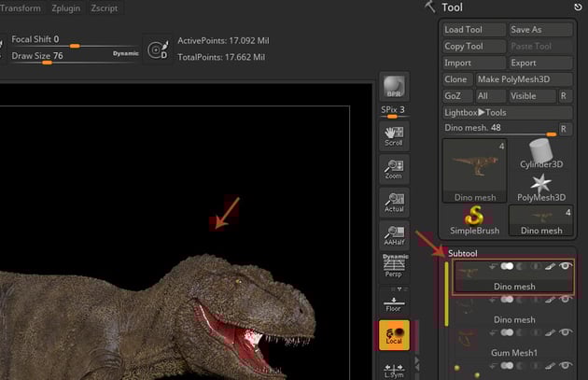Click the BPR render icon
The width and height of the screenshot is (588, 380).
click(x=394, y=87)
